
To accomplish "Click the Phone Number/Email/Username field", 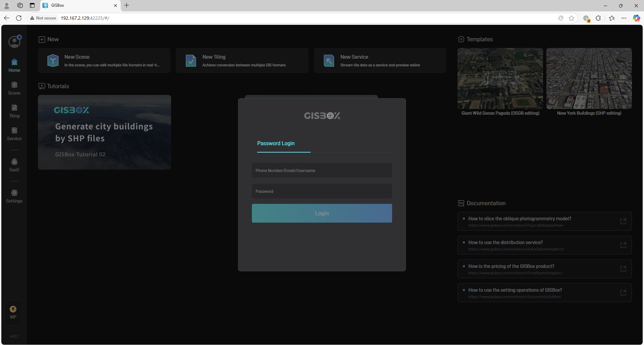I will [322, 171].
